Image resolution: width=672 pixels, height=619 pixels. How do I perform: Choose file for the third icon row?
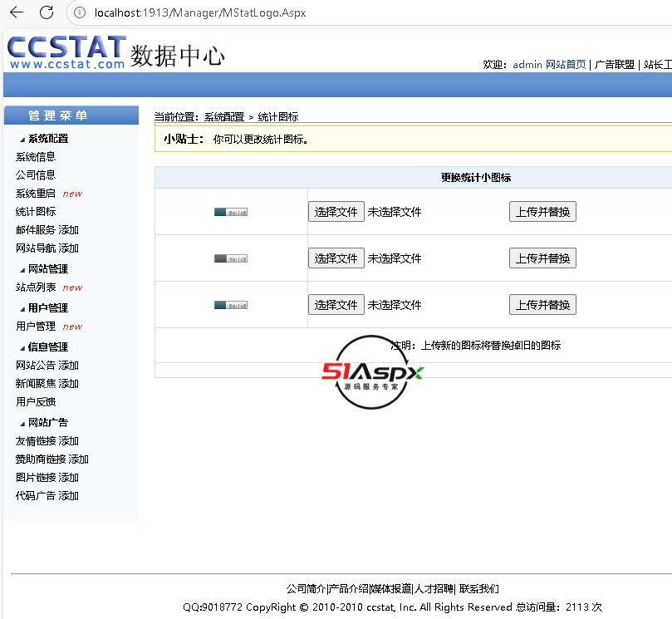[336, 305]
